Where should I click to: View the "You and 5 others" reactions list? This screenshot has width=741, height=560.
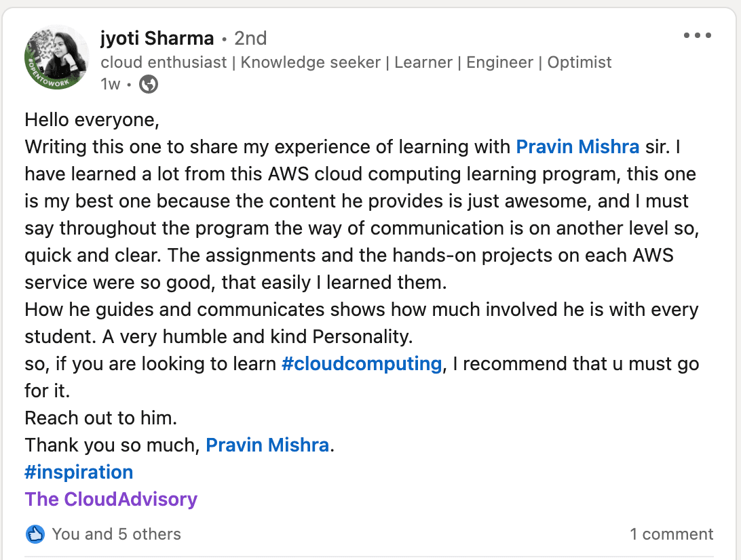116,534
